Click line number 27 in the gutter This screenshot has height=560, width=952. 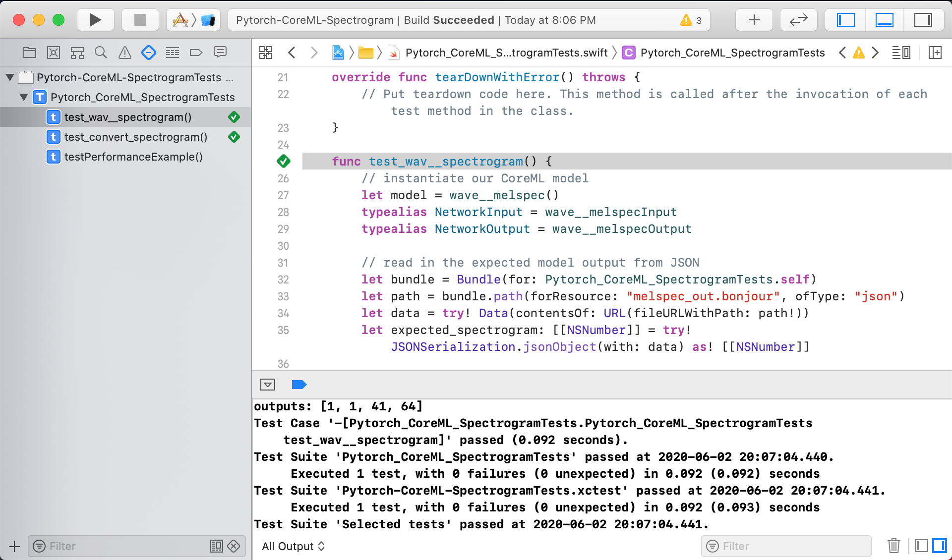pos(283,195)
